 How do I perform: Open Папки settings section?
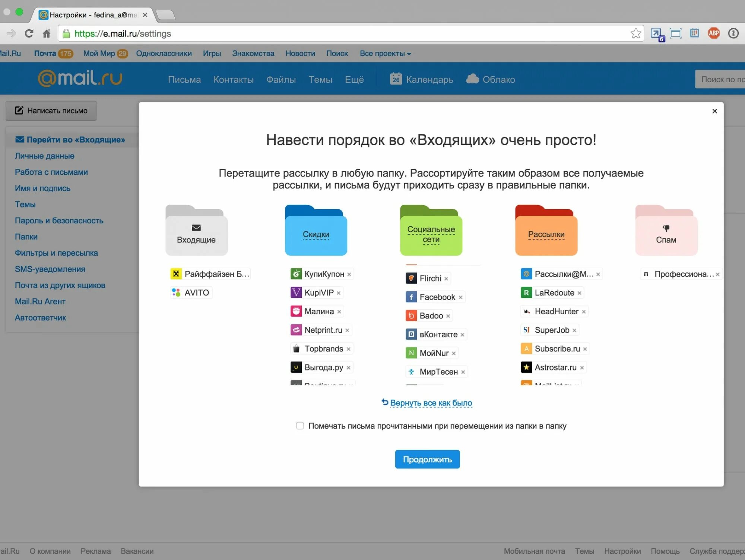point(26,236)
